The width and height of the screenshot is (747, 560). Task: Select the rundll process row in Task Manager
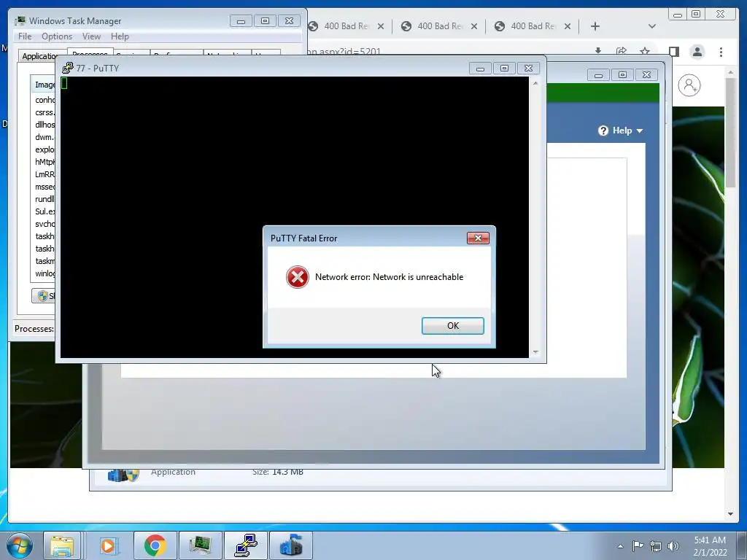click(x=44, y=199)
